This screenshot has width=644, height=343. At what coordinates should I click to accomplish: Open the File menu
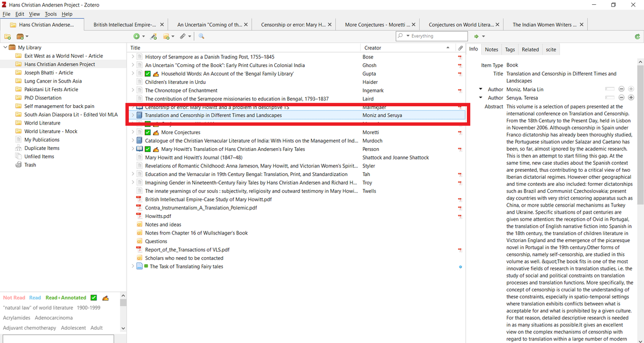pos(6,14)
